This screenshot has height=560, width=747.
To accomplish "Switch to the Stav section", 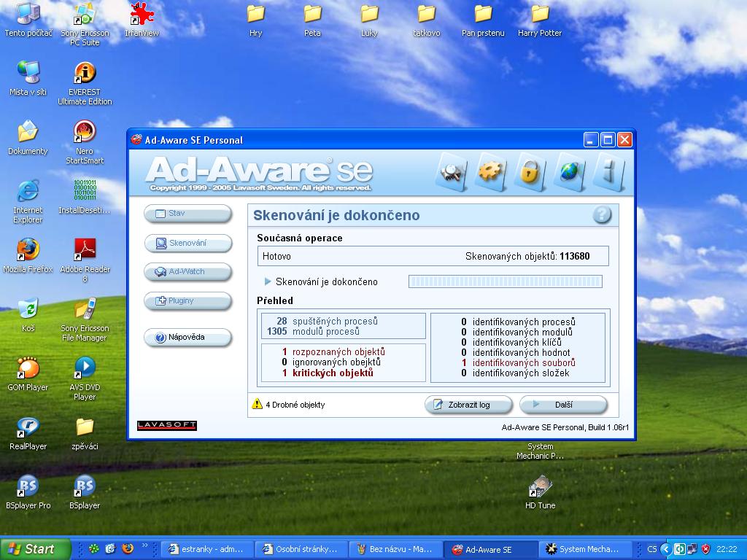I will (187, 214).
